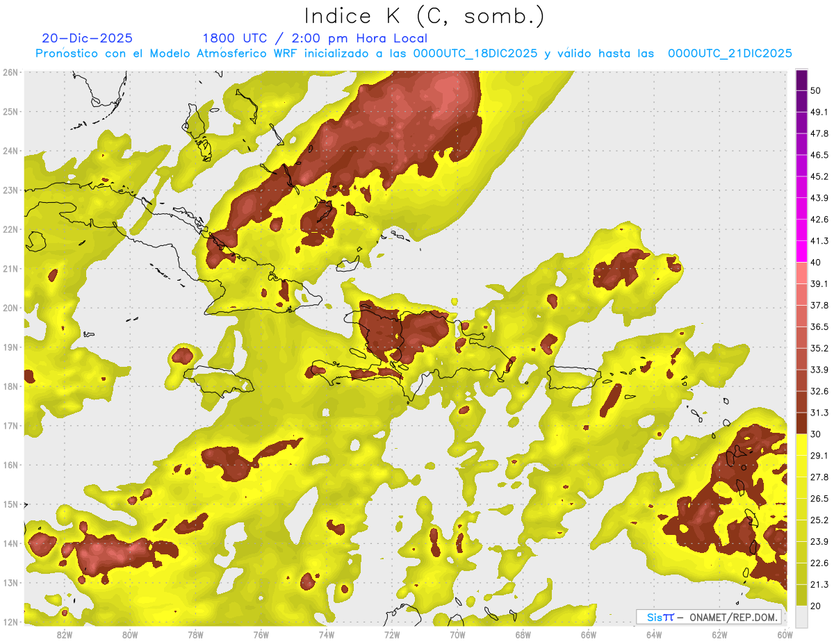
Task: Click the longitude label "72W"
Action: [x=392, y=635]
